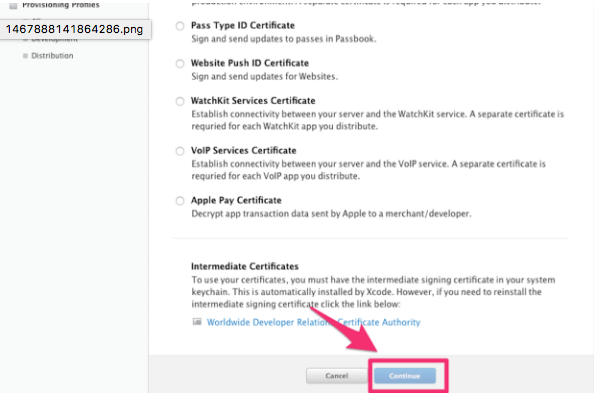
Task: Click the 'VoIP Services Certificate' heading text
Action: click(x=243, y=150)
